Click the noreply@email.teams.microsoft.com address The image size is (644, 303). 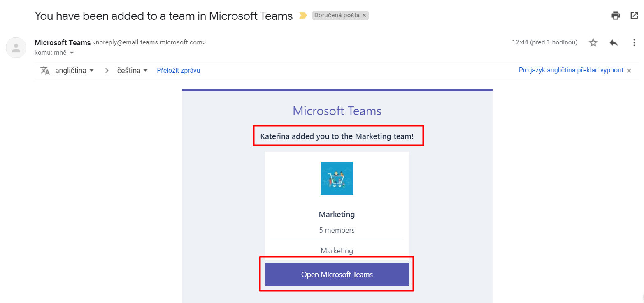tap(149, 42)
